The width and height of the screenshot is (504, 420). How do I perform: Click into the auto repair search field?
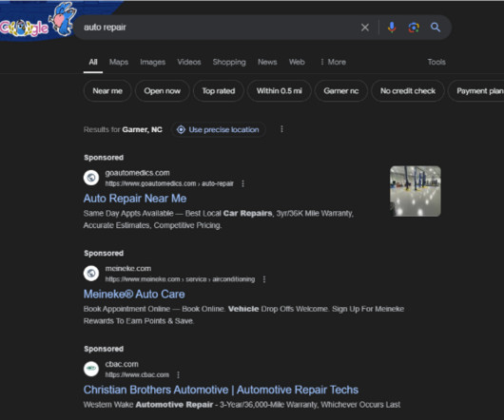coord(219,28)
